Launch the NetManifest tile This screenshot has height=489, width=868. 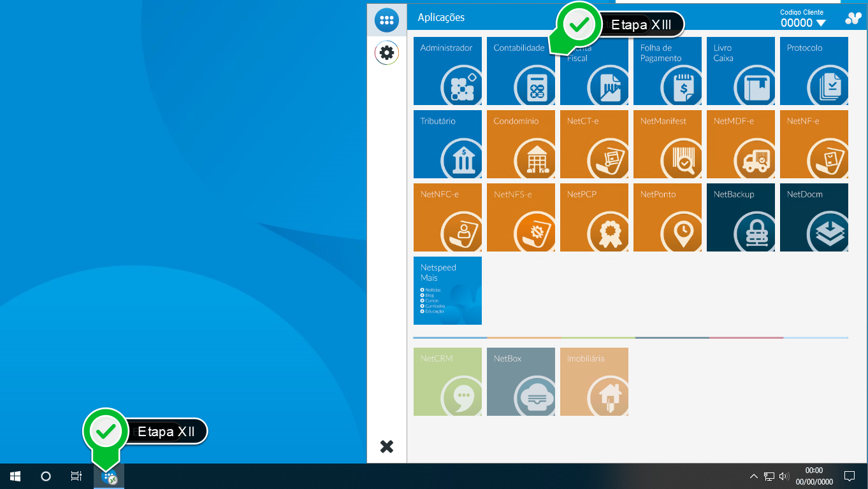[x=667, y=144]
